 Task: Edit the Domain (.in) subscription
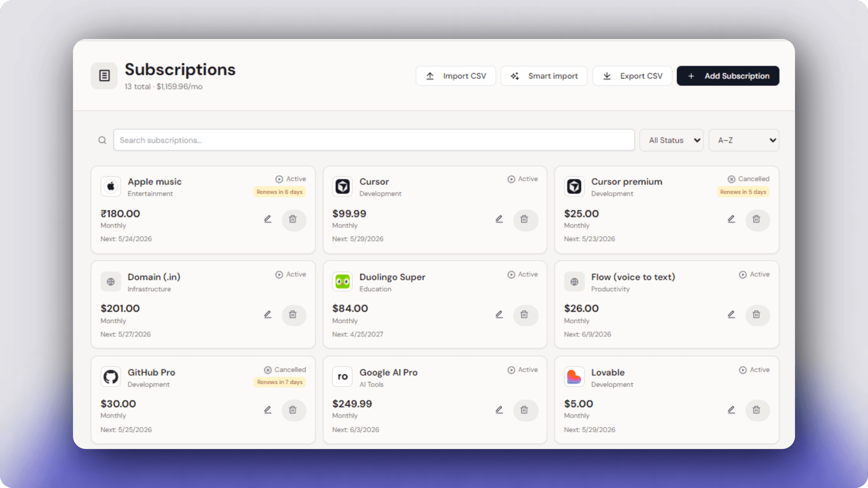[x=268, y=314]
